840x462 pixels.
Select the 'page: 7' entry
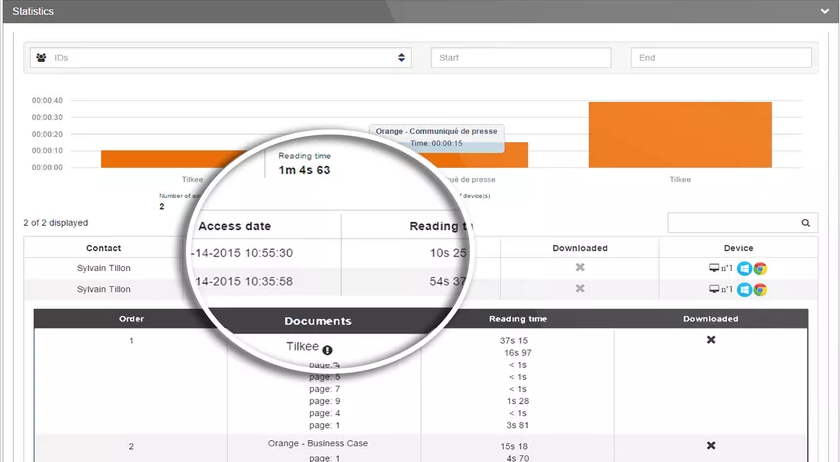[325, 389]
